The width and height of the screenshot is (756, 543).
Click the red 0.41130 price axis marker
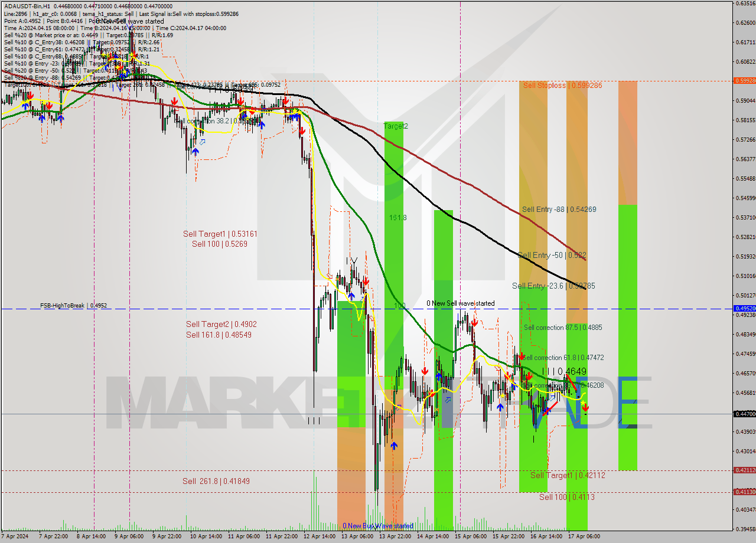744,492
